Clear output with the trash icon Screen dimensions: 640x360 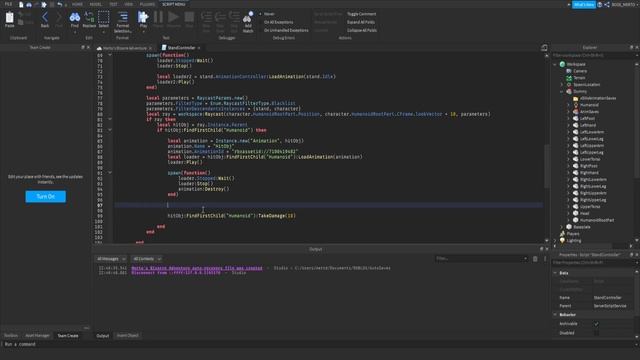(535, 259)
